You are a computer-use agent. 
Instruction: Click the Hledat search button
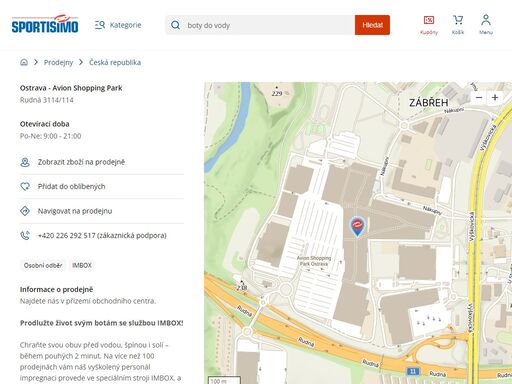pyautogui.click(x=372, y=25)
